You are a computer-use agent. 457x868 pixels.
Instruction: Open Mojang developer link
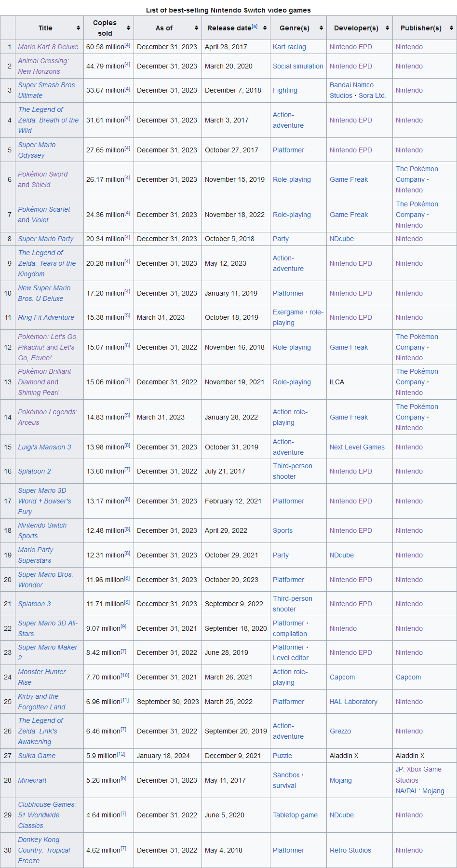click(341, 780)
